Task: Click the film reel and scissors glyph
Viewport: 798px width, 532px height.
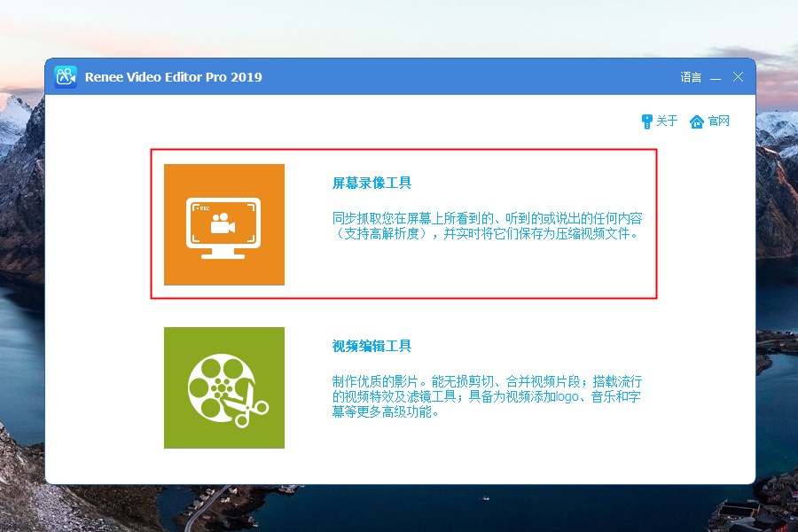Action: tap(227, 388)
